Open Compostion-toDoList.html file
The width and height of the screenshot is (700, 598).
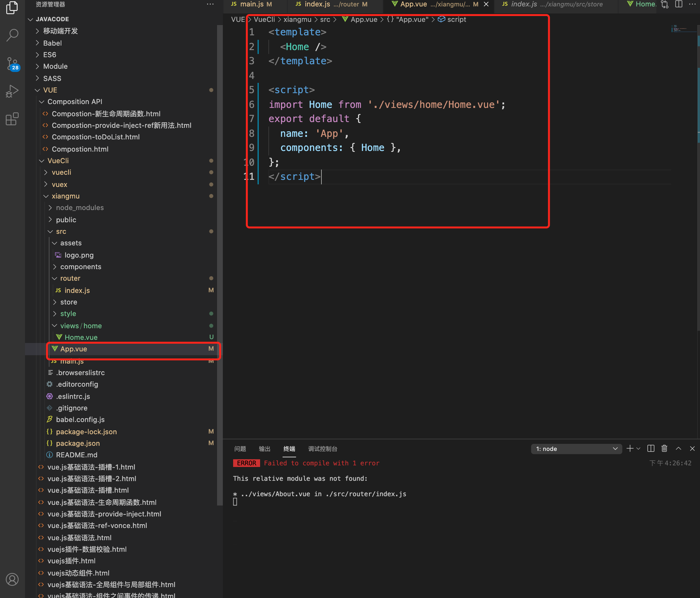click(96, 137)
